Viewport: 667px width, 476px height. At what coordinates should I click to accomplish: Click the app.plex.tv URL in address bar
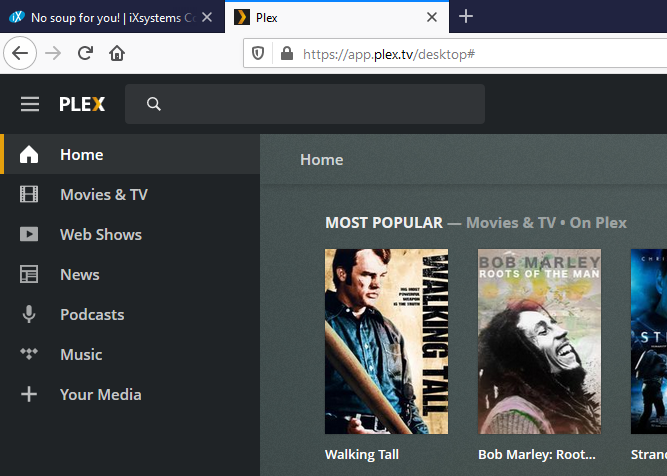point(389,54)
